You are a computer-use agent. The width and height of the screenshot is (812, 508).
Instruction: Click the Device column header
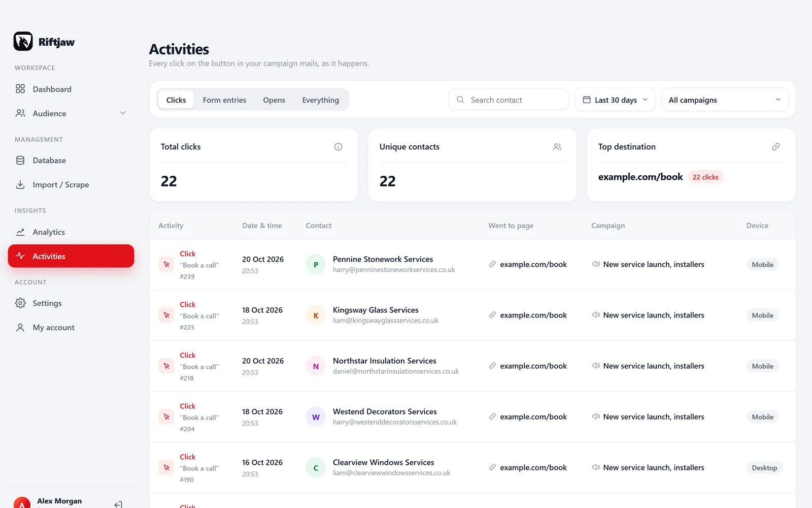click(x=757, y=226)
